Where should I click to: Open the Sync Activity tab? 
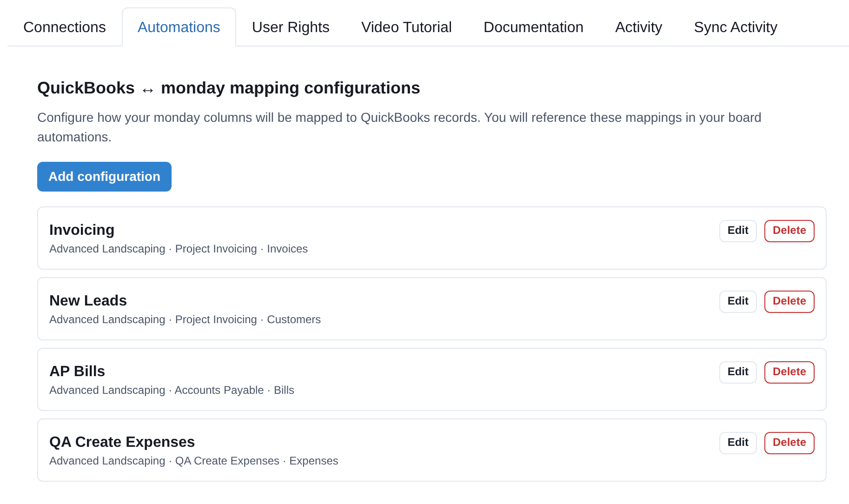click(736, 27)
